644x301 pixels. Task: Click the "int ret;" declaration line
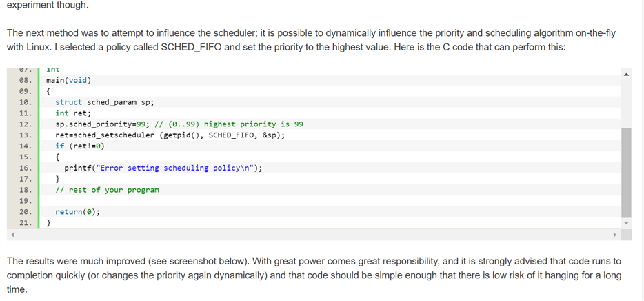[x=73, y=113]
